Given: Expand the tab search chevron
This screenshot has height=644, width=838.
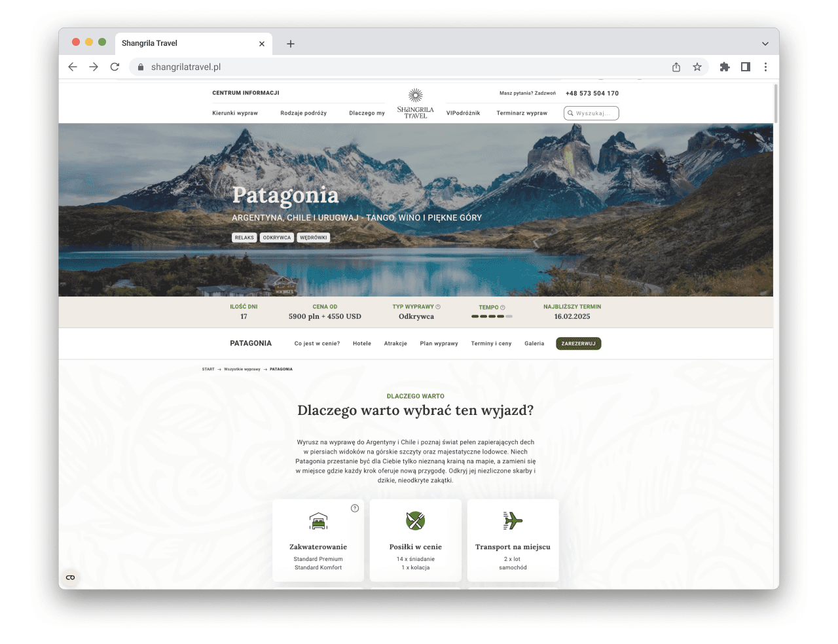Looking at the screenshot, I should coord(765,43).
